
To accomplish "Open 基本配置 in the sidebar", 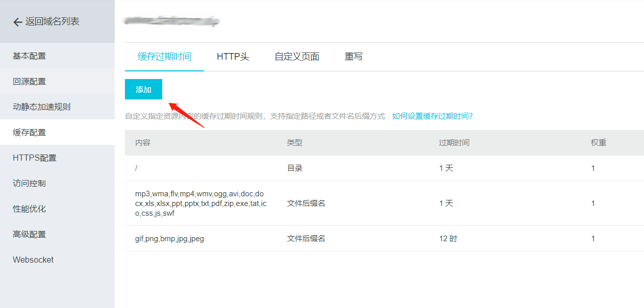I will (29, 56).
